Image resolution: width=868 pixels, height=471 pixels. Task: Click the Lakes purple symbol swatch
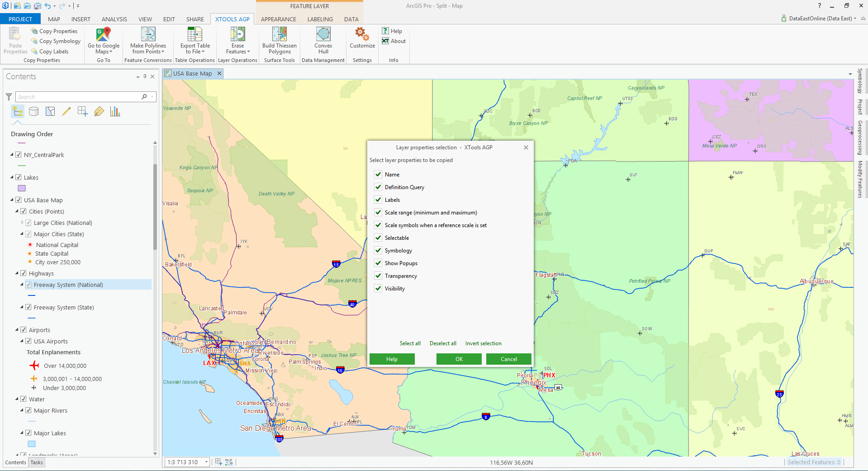pos(22,188)
